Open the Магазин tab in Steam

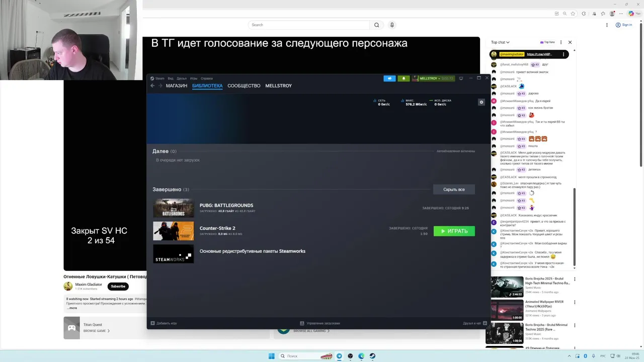177,85
